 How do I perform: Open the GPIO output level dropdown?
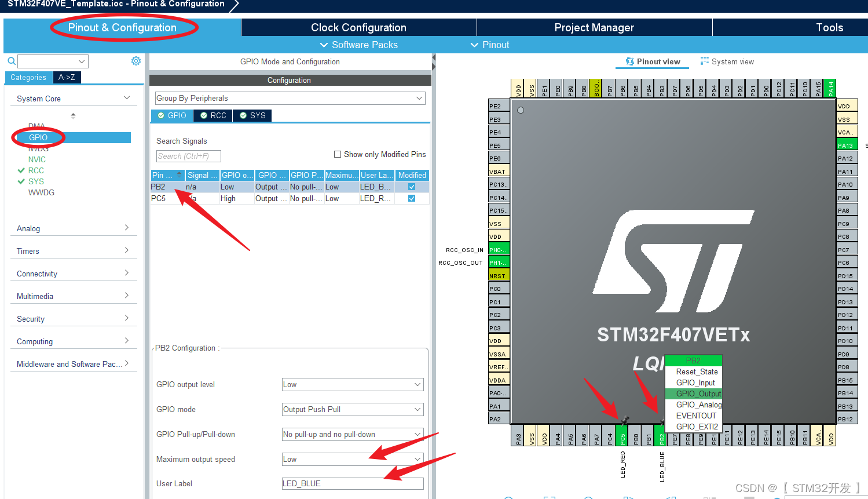[353, 384]
